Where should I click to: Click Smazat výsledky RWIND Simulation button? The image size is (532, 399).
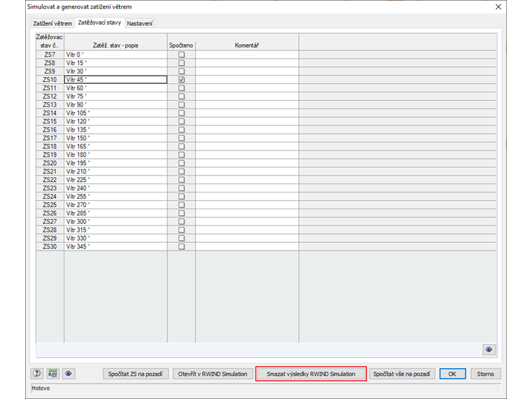311,374
